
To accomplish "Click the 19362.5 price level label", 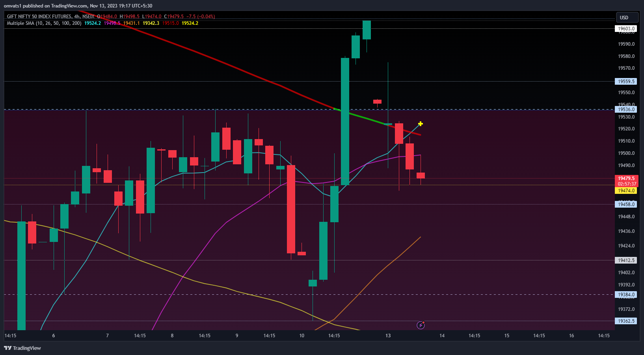I will tap(626, 321).
